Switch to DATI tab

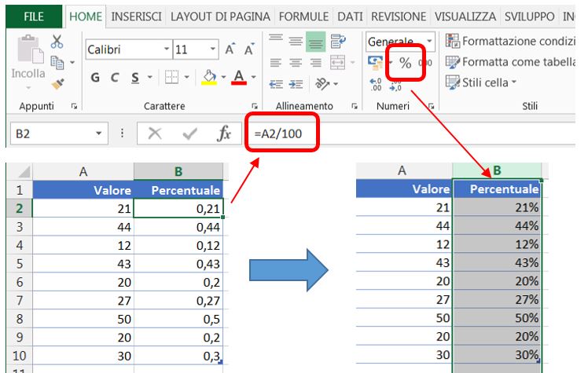tap(350, 16)
